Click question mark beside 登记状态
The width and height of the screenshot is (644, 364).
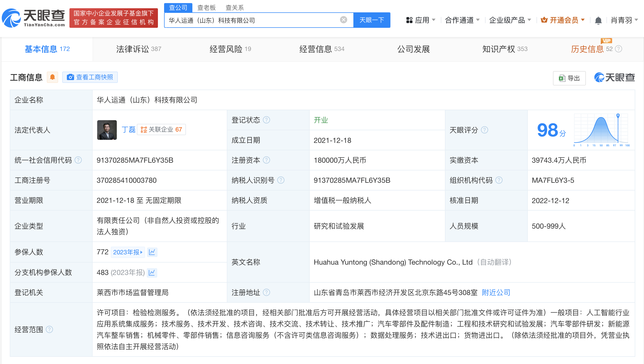pyautogui.click(x=266, y=120)
